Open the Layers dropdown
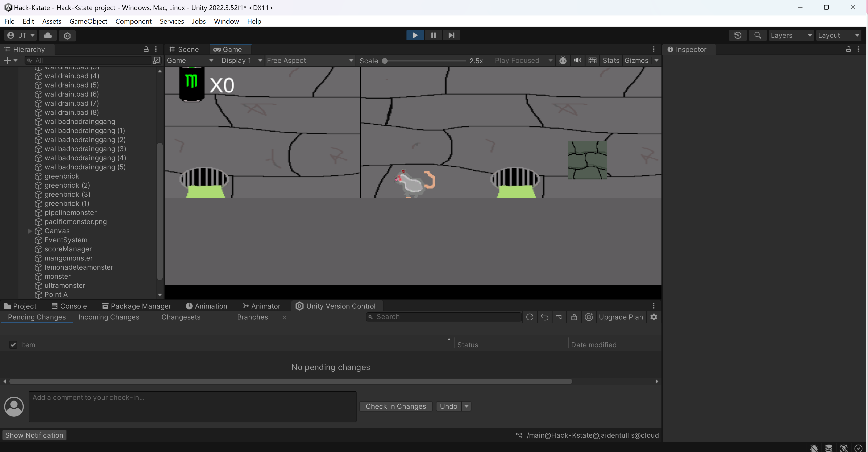Image resolution: width=868 pixels, height=452 pixels. pos(790,36)
